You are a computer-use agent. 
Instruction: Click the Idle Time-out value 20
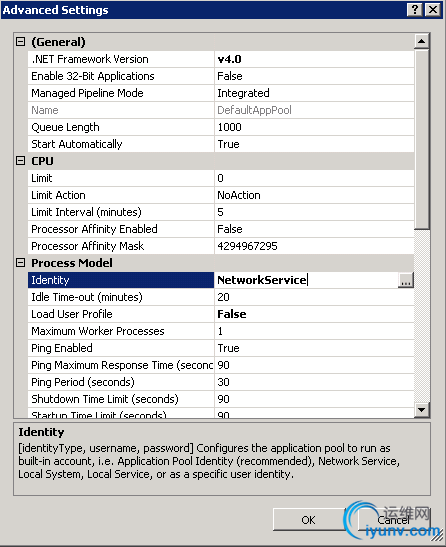point(223,297)
